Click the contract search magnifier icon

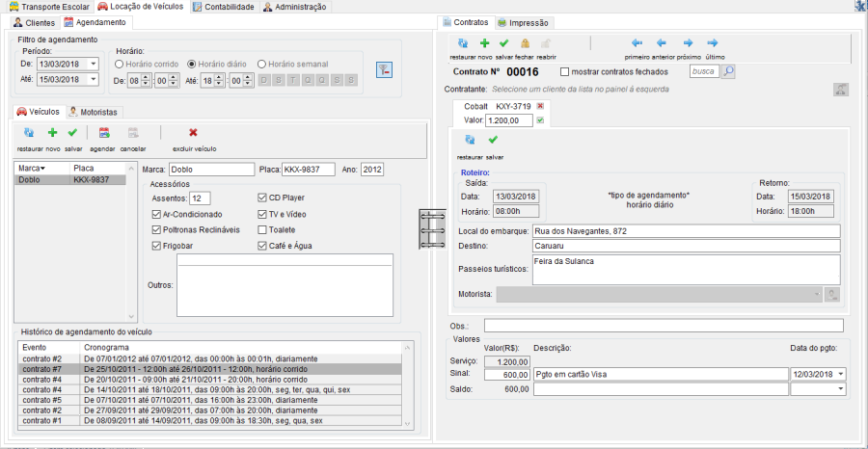[x=728, y=71]
